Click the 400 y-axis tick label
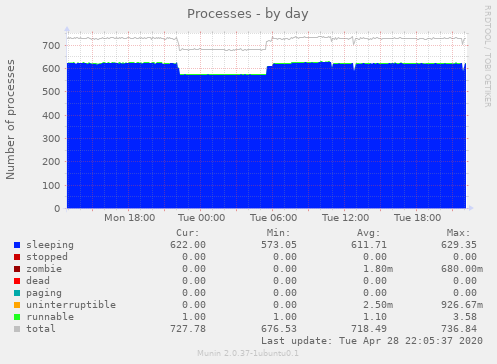497x364 pixels. (x=51, y=115)
